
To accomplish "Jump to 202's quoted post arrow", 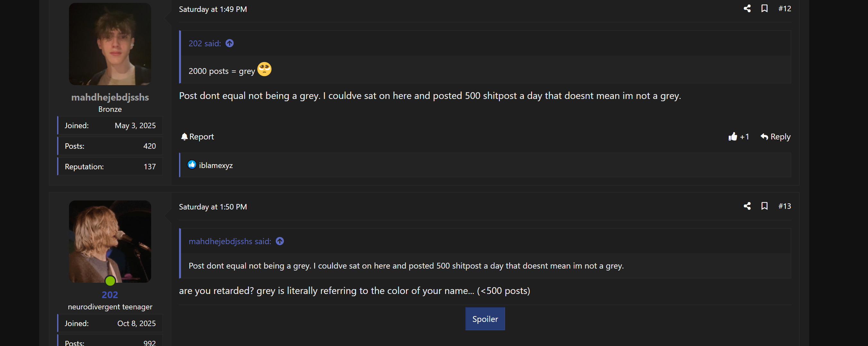I will (x=229, y=43).
